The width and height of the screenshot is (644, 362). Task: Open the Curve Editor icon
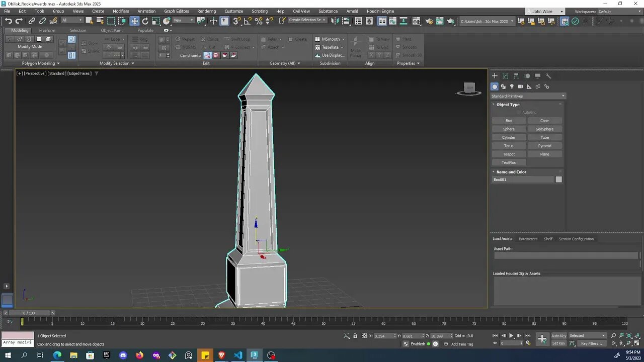(392, 21)
